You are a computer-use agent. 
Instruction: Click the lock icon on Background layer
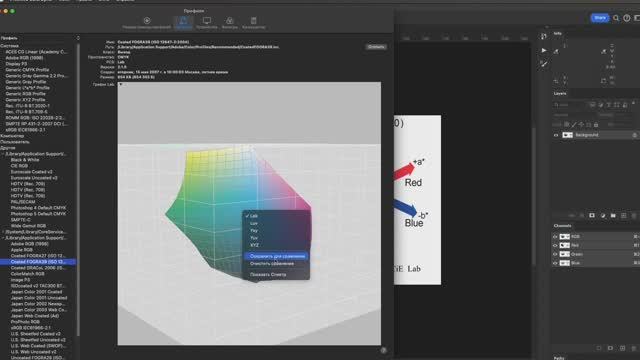point(634,135)
